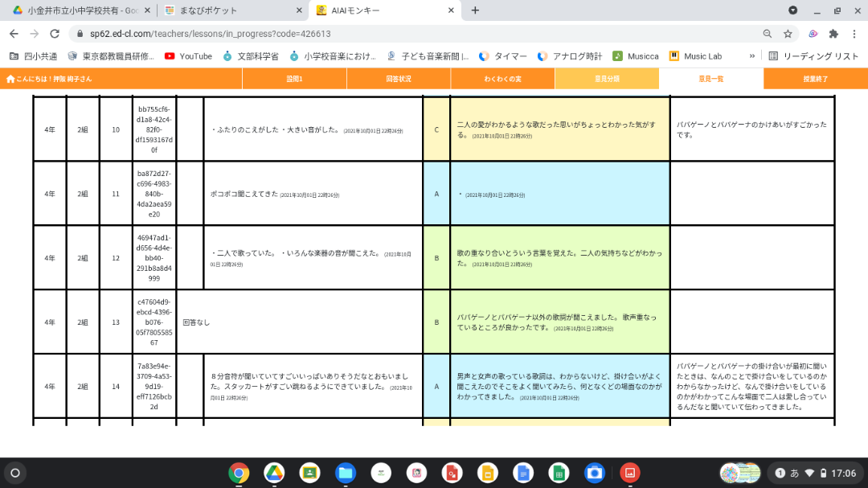Click the 授業終了 button
The width and height of the screenshot is (868, 488).
815,79
